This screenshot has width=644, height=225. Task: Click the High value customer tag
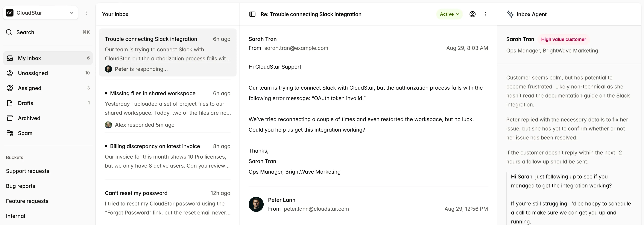coord(563,39)
